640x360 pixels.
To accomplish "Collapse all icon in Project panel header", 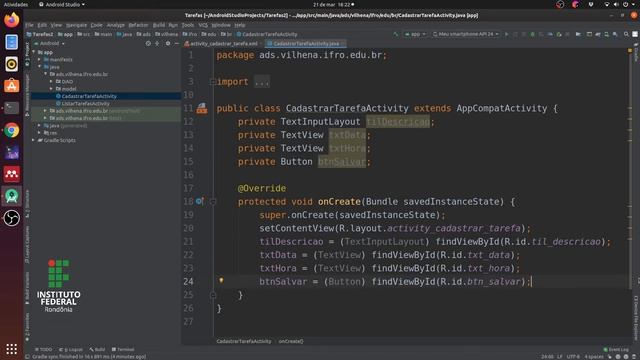I will click(x=157, y=43).
